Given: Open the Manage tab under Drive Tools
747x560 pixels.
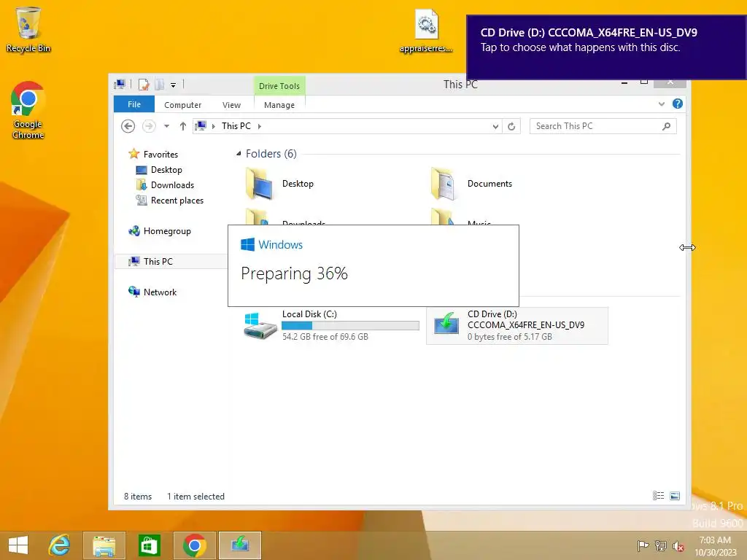Looking at the screenshot, I should [279, 105].
